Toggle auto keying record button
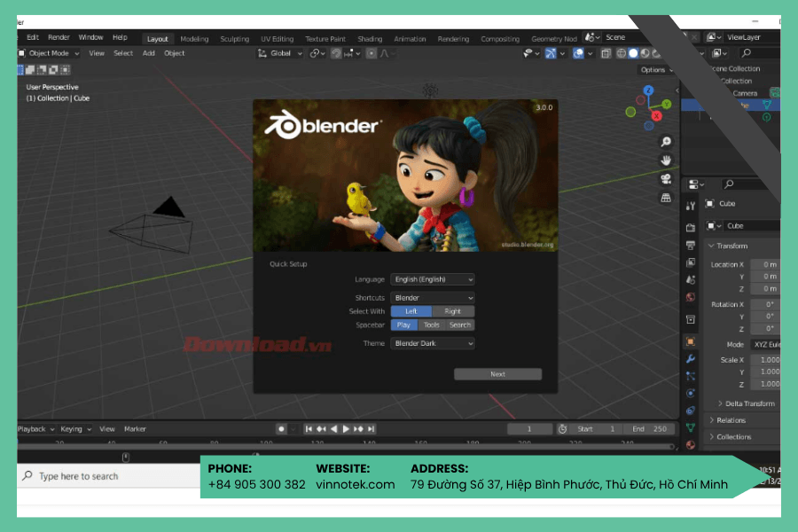Viewport: 798px width, 532px height. (x=281, y=429)
